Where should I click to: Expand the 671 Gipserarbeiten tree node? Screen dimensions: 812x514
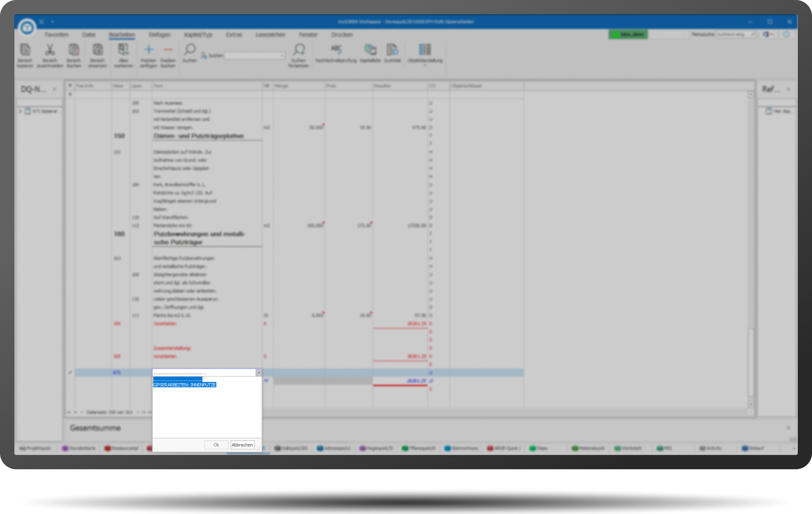pyautogui.click(x=20, y=111)
